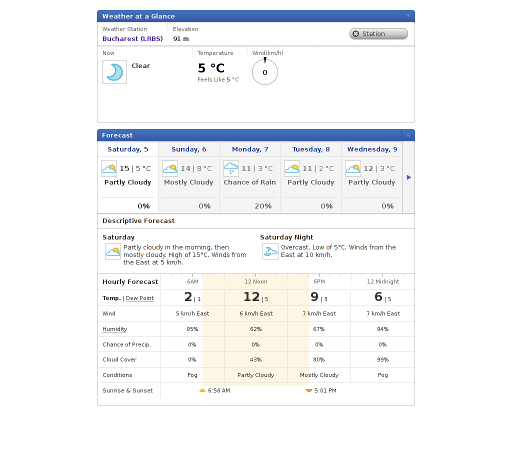Click the Feels Like 5 °C text
This screenshot has height=467, width=512.
click(x=218, y=80)
